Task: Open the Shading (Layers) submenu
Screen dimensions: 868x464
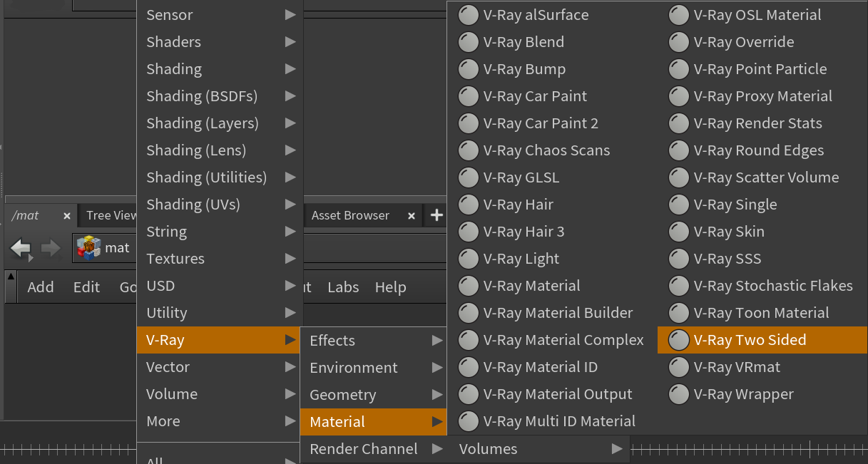Action: coord(220,123)
